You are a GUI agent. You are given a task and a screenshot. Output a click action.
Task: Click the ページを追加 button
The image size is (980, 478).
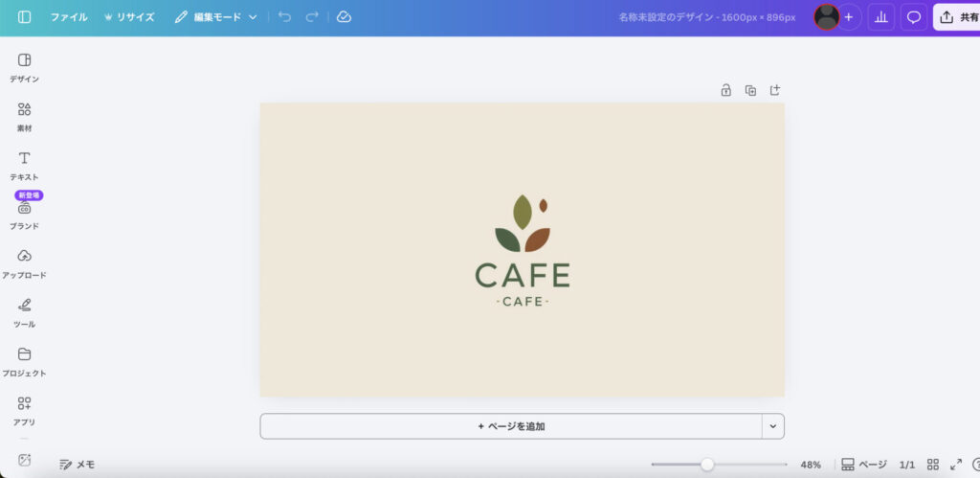pyautogui.click(x=511, y=426)
